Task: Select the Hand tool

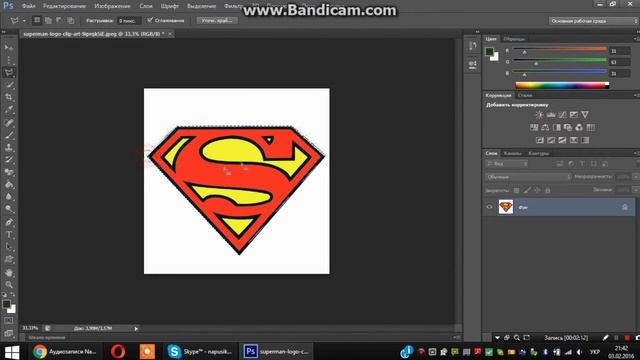Action: tap(9, 273)
